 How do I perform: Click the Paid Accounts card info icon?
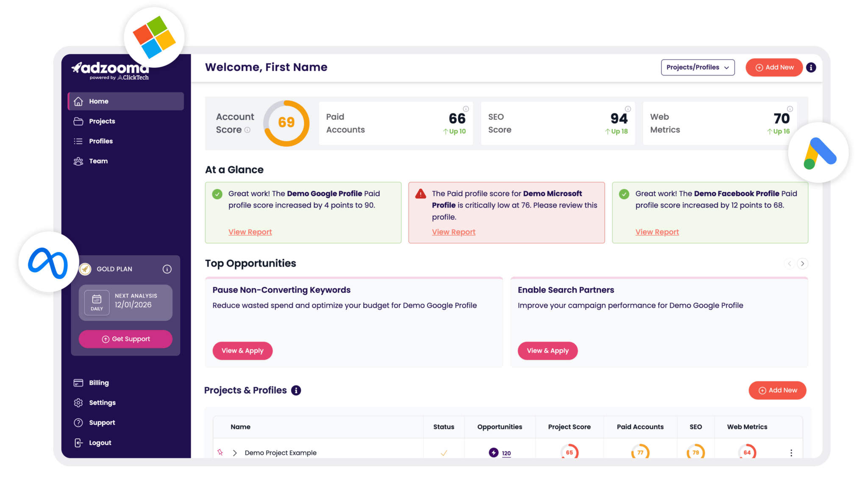[x=466, y=109]
